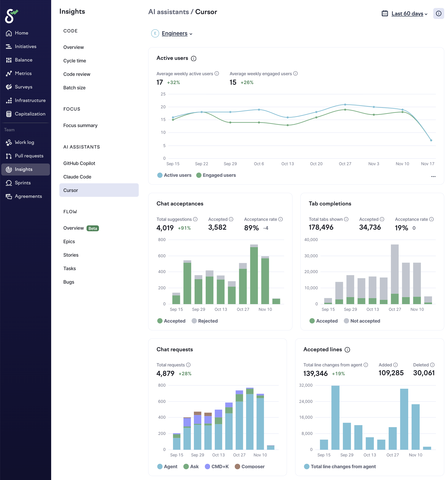The width and height of the screenshot is (448, 480).
Task: Open the Home sidebar item
Action: coord(21,33)
